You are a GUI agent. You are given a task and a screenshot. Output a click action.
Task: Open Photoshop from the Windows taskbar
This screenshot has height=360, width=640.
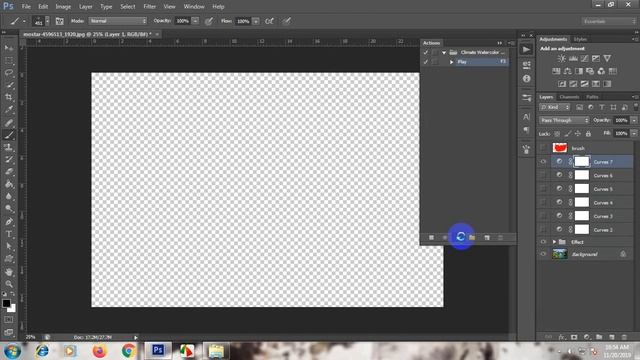point(158,350)
